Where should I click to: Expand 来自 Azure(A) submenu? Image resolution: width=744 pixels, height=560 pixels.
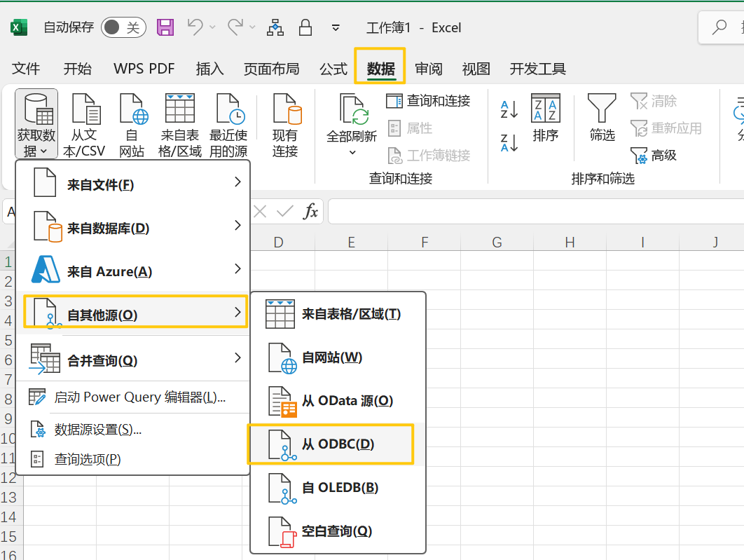(133, 271)
